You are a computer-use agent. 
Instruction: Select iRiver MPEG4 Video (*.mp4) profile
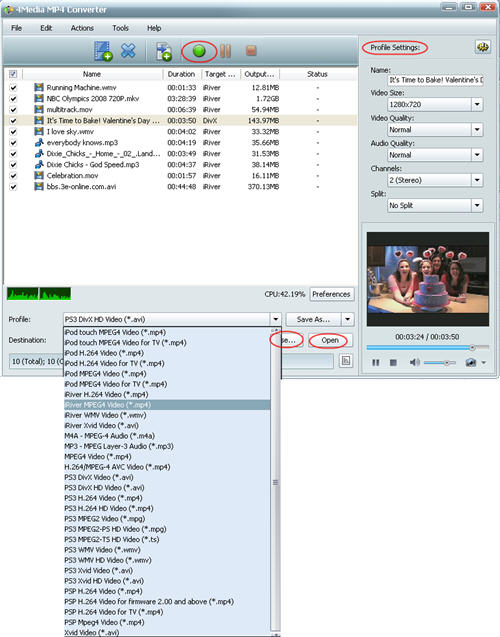pyautogui.click(x=167, y=405)
